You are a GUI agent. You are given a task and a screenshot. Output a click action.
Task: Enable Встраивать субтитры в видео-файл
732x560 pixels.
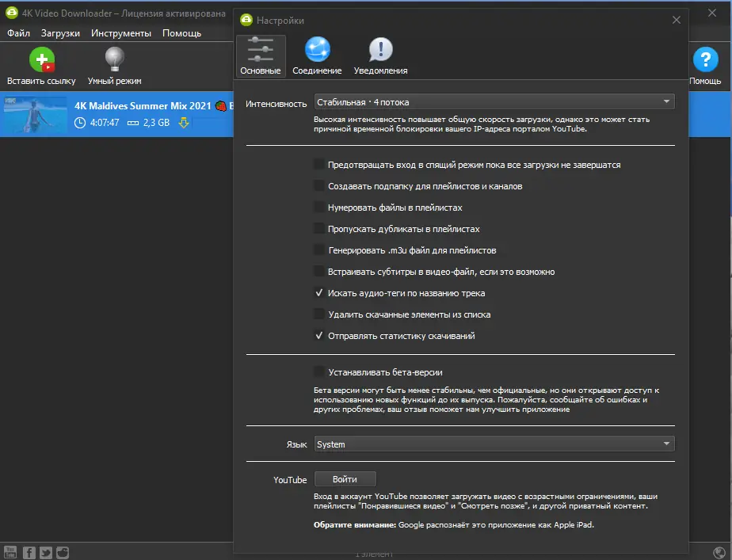(x=318, y=271)
